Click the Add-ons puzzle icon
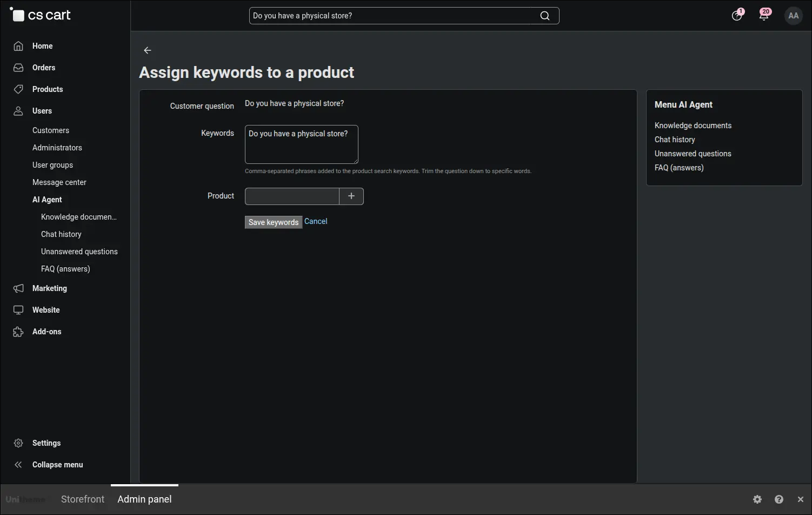The height and width of the screenshot is (515, 812). (18, 332)
